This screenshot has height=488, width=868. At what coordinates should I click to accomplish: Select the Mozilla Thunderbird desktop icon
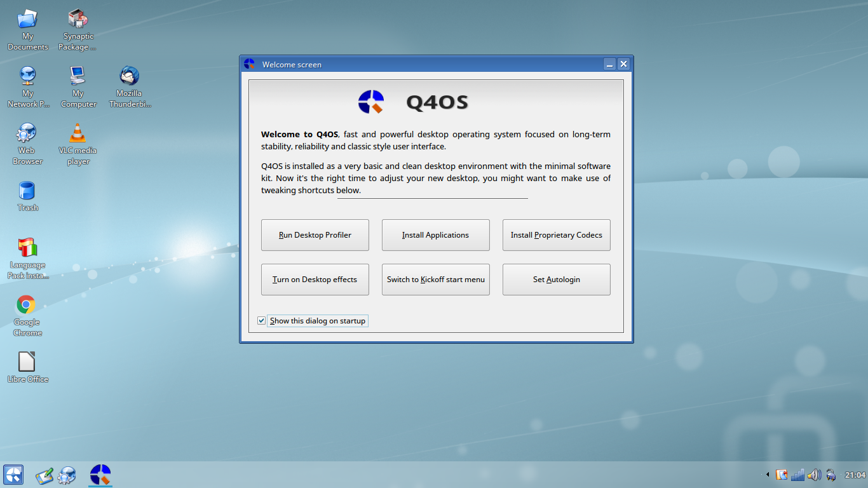tap(129, 87)
